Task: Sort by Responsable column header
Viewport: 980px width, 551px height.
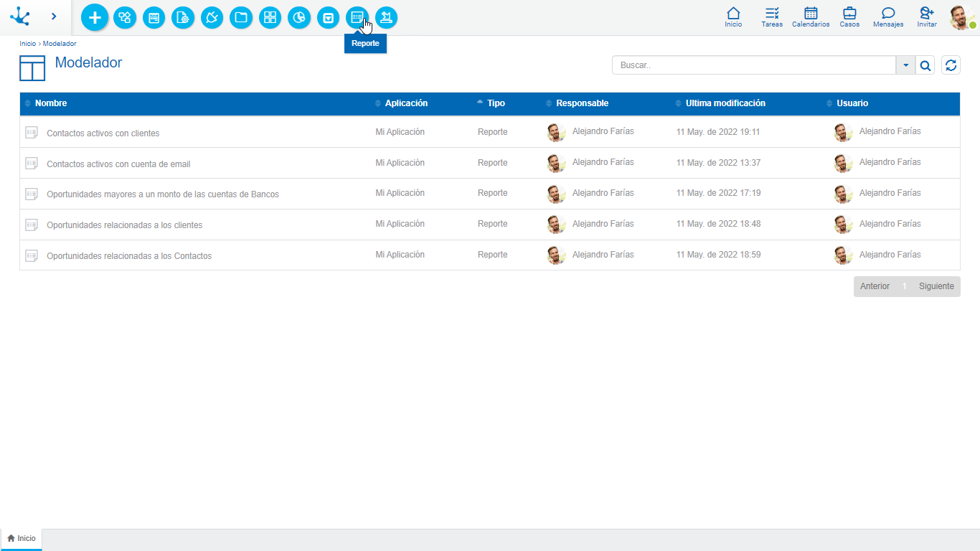Action: click(582, 103)
